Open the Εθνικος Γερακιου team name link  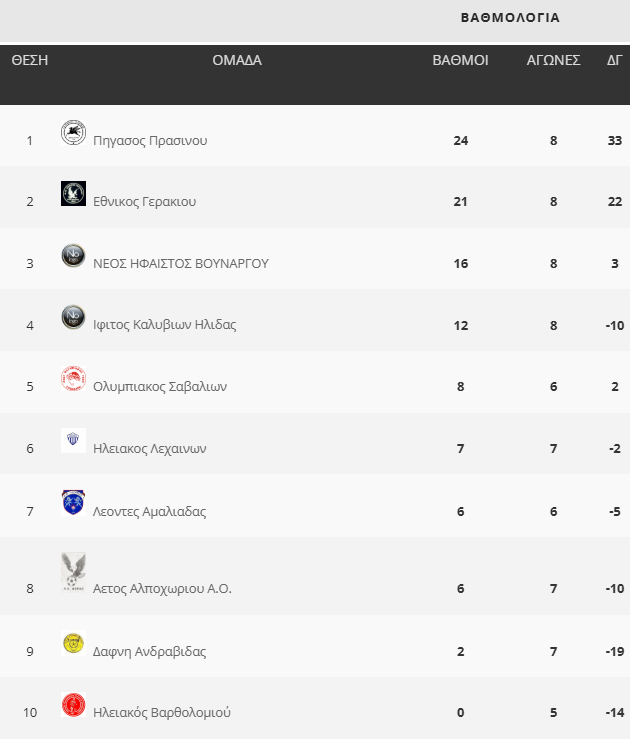tap(144, 202)
